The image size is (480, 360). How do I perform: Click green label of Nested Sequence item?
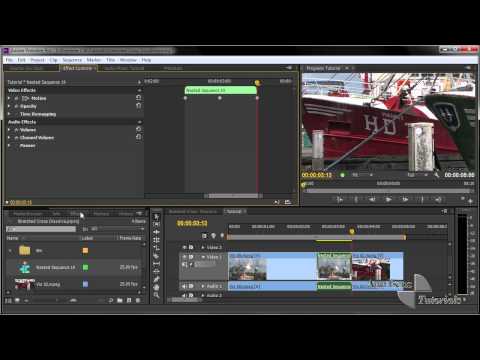pos(85,267)
